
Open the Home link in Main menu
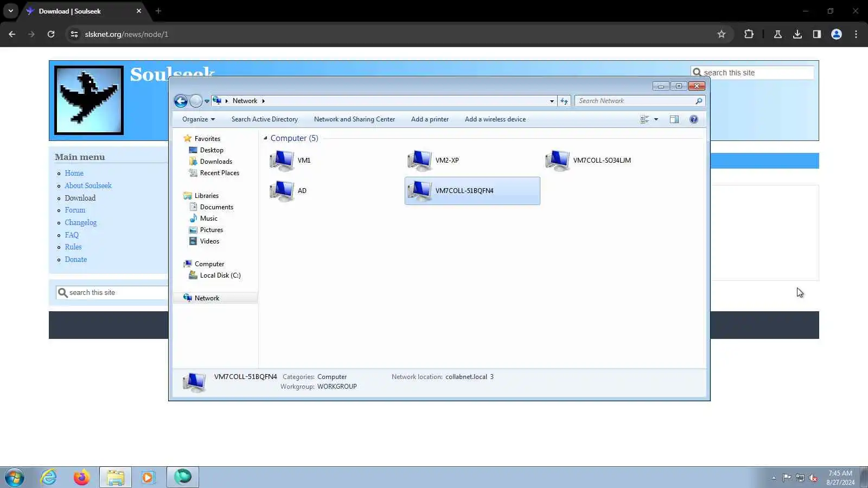(74, 174)
